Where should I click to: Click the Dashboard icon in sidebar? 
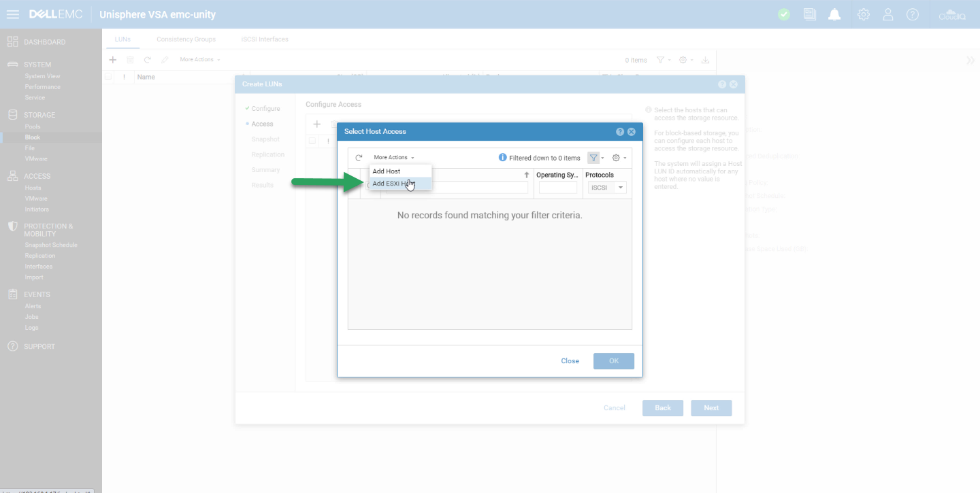12,42
